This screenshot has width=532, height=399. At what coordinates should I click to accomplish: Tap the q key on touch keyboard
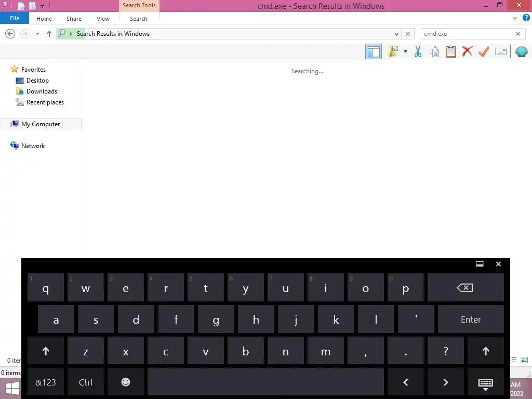[x=46, y=288]
